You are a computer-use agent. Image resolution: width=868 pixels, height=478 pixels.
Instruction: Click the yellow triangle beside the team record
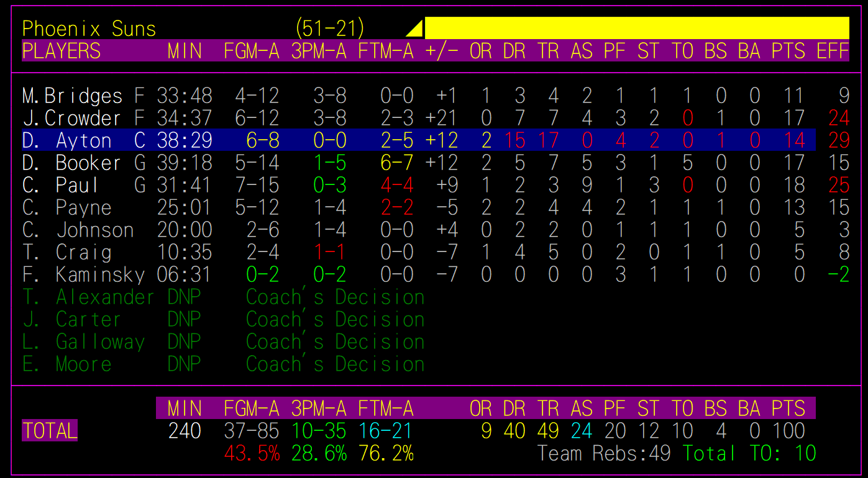point(416,29)
